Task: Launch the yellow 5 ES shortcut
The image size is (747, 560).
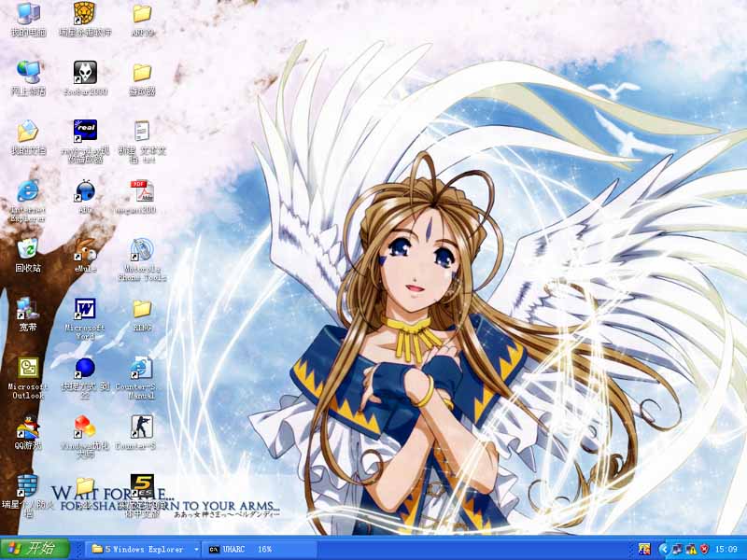Action: click(x=142, y=496)
